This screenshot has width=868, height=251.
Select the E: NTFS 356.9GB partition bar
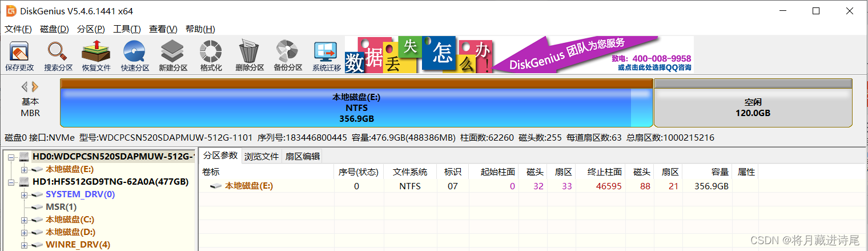356,103
